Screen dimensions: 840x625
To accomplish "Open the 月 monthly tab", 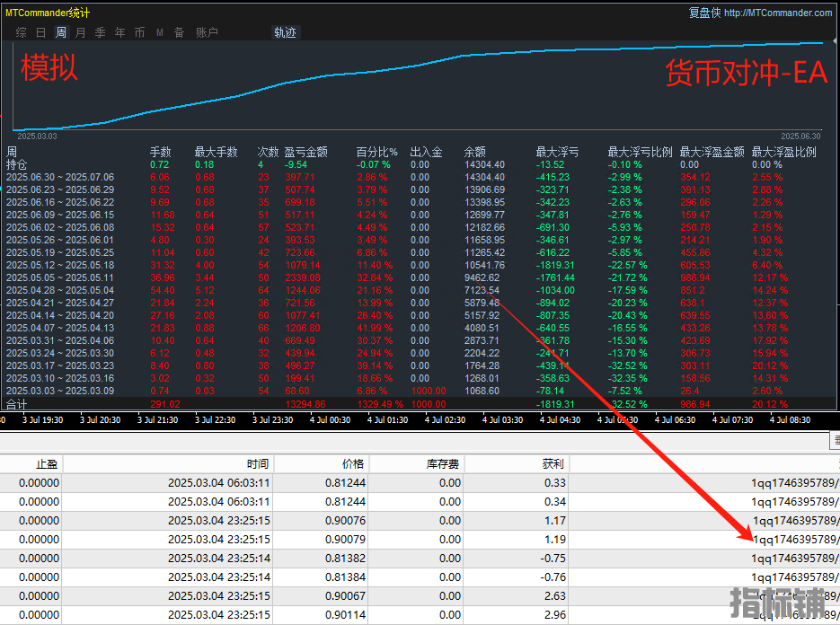I will pos(80,32).
